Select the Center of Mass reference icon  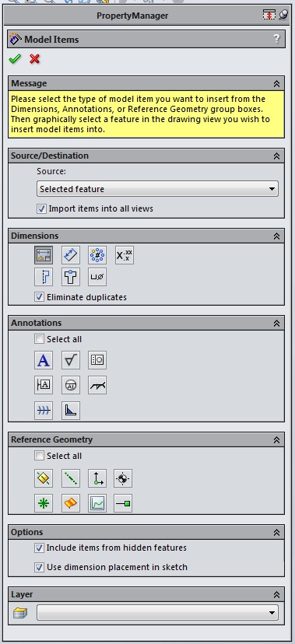pos(123,478)
